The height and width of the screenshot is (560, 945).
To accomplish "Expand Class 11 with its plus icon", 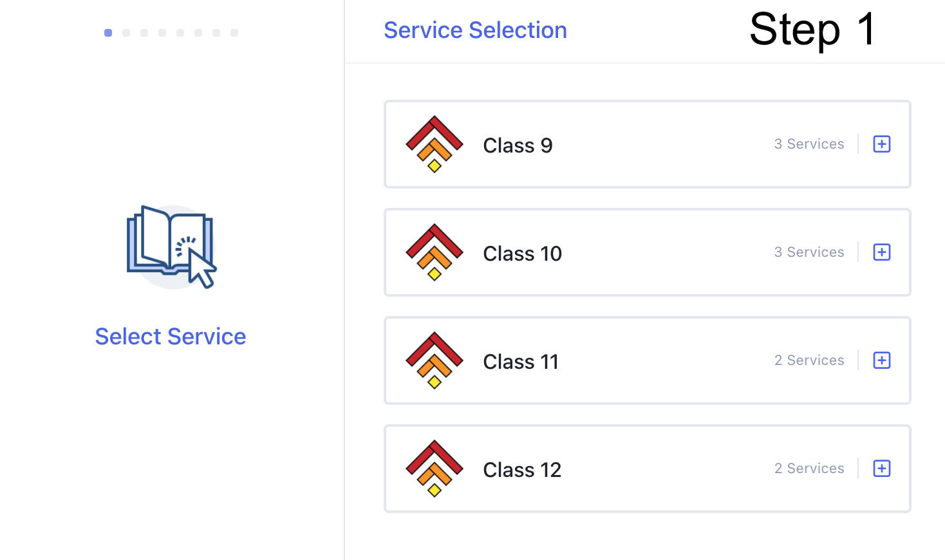I will (882, 360).
